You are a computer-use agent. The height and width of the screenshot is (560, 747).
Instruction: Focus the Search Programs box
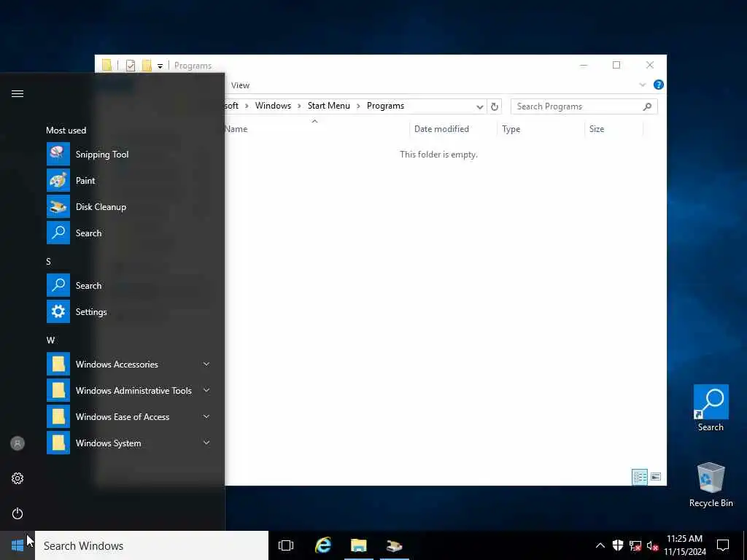pos(576,106)
